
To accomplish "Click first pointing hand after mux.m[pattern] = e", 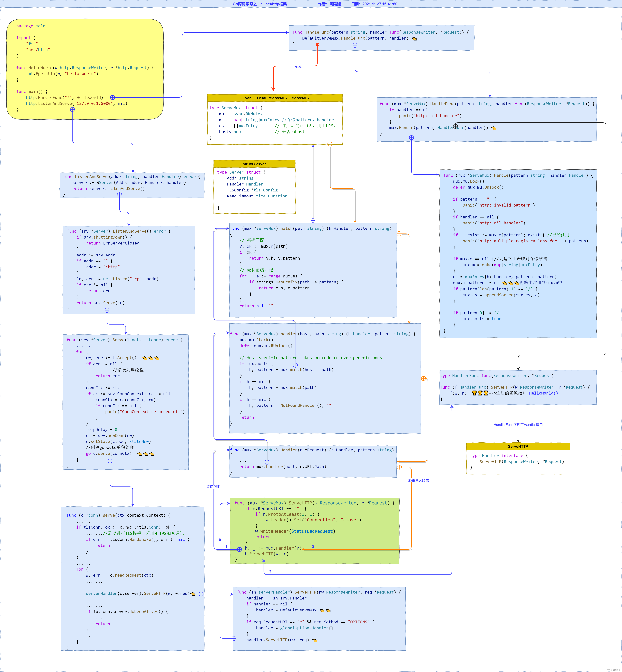I will tap(504, 283).
